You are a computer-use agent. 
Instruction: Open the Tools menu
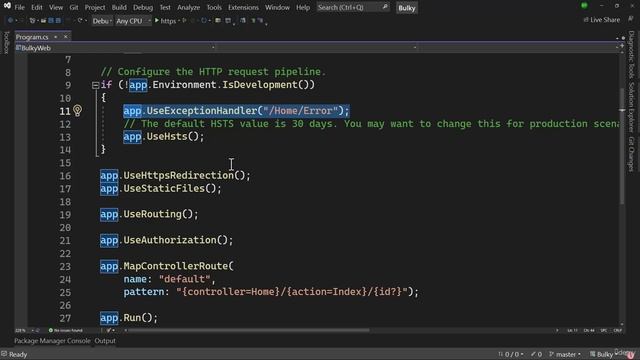tap(214, 7)
